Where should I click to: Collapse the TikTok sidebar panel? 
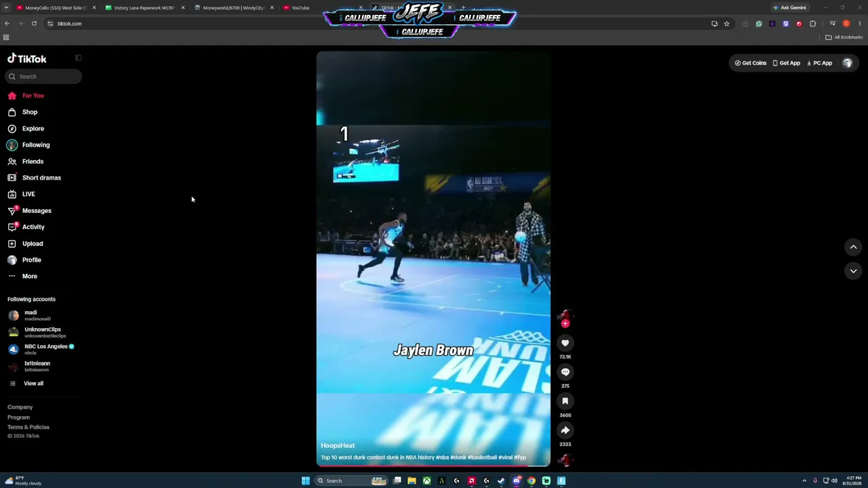point(78,58)
